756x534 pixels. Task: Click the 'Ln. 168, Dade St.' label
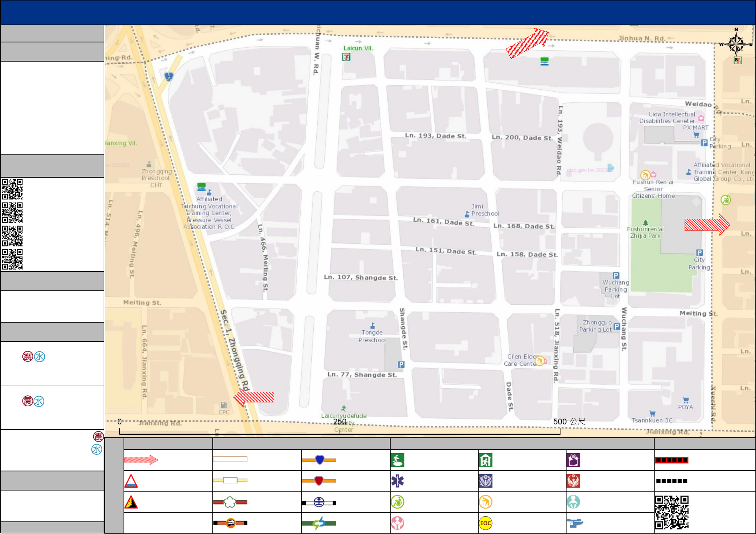pyautogui.click(x=524, y=226)
